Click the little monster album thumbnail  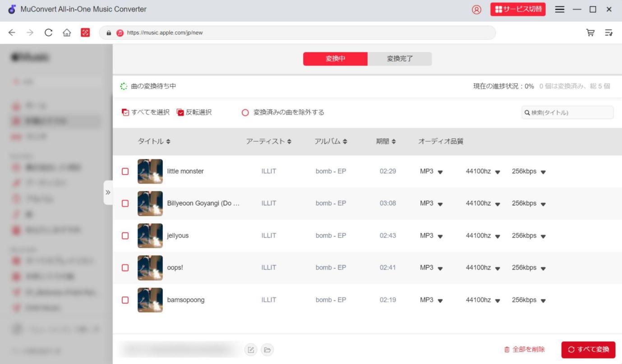click(150, 171)
